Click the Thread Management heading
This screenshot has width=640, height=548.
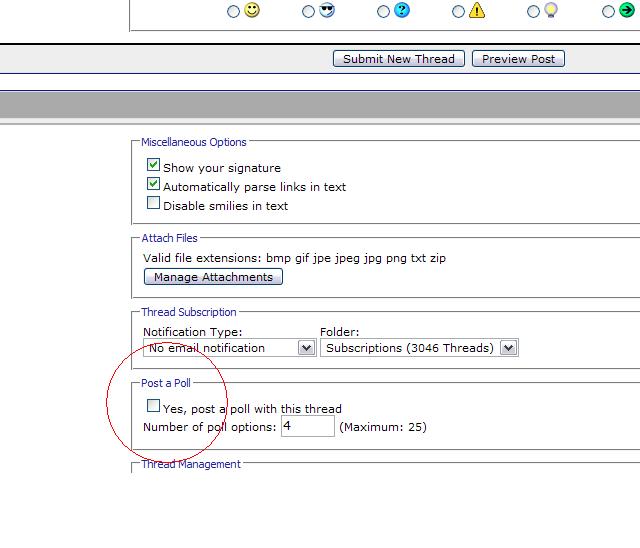coord(191,464)
